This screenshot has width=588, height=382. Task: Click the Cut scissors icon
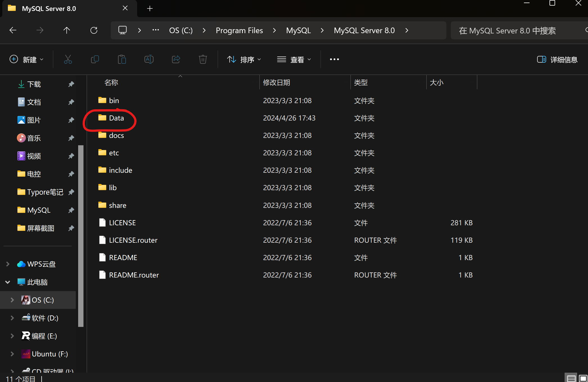pos(68,59)
